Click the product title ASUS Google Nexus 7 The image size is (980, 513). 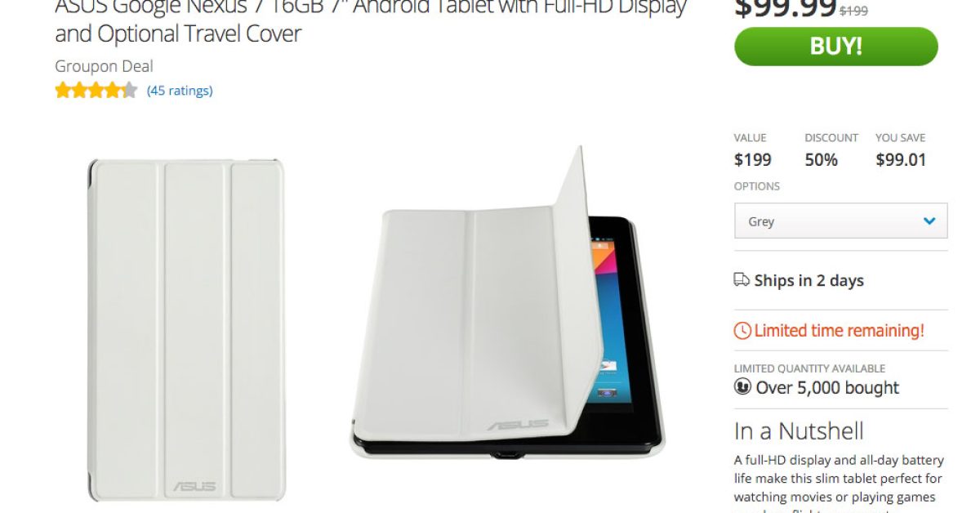point(371,20)
